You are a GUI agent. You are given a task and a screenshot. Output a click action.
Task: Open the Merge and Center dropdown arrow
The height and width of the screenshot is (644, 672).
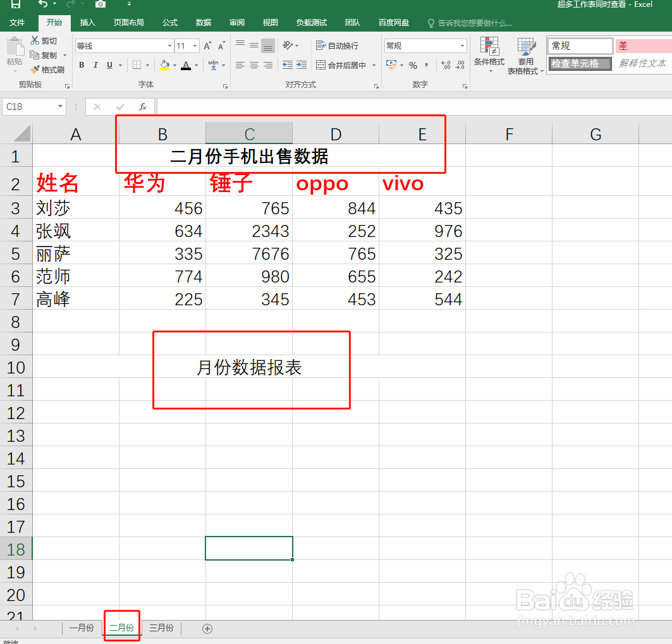point(374,66)
